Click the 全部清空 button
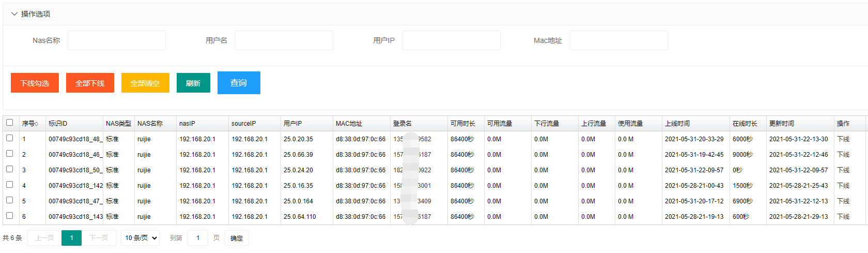 click(x=145, y=83)
